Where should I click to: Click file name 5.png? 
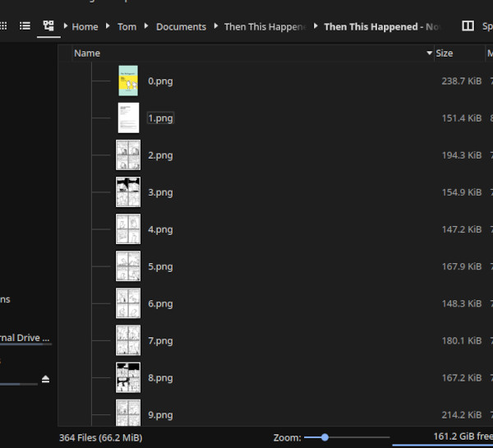tap(160, 267)
